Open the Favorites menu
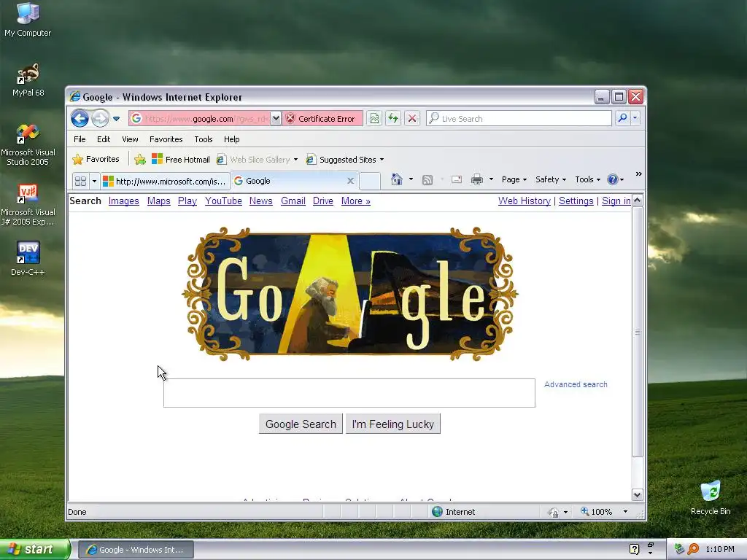The image size is (747, 560). click(166, 139)
